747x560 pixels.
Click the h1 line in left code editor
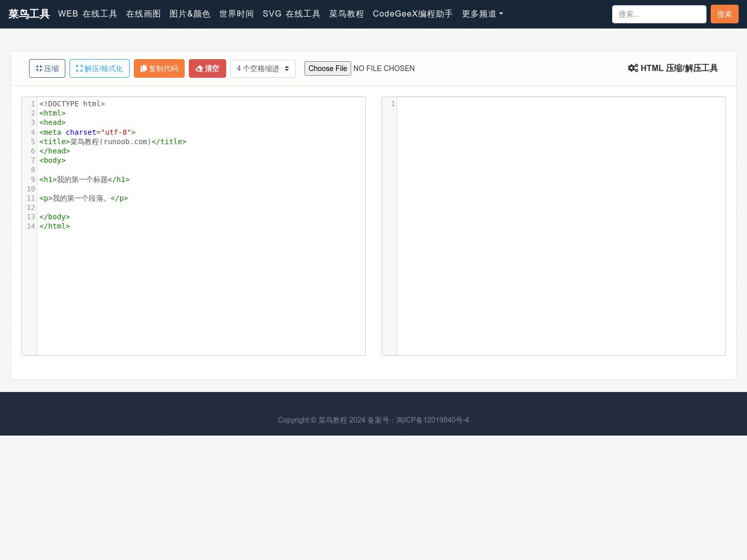click(85, 179)
